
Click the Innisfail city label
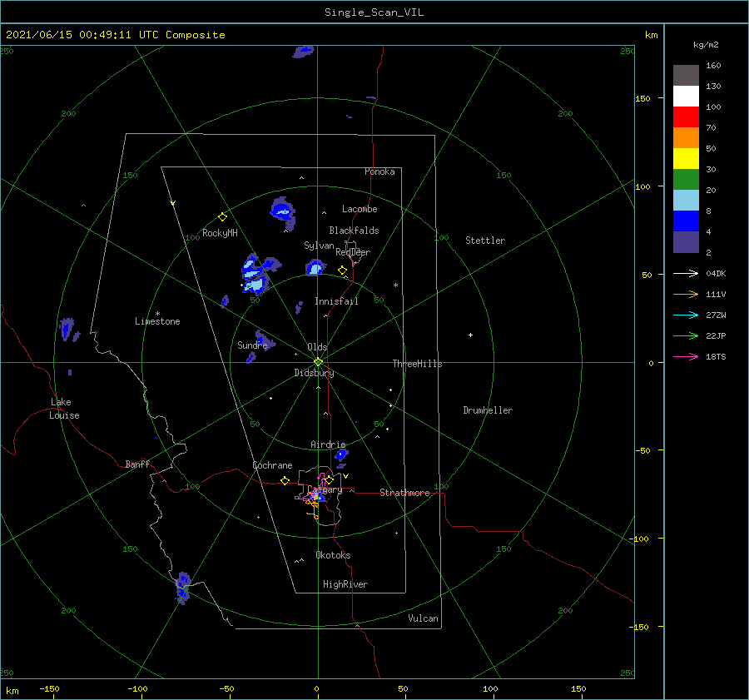(336, 301)
